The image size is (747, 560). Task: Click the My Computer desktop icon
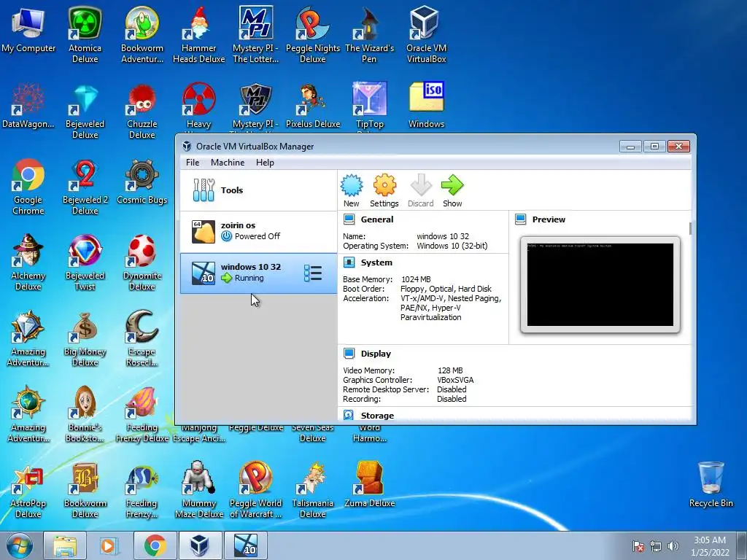tap(28, 31)
